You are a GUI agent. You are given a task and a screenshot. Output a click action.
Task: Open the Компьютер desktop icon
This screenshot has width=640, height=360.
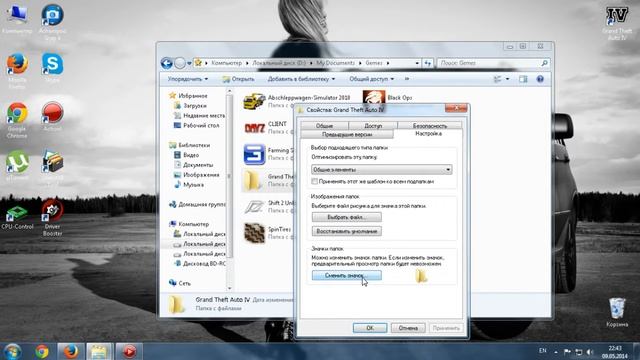[x=17, y=19]
